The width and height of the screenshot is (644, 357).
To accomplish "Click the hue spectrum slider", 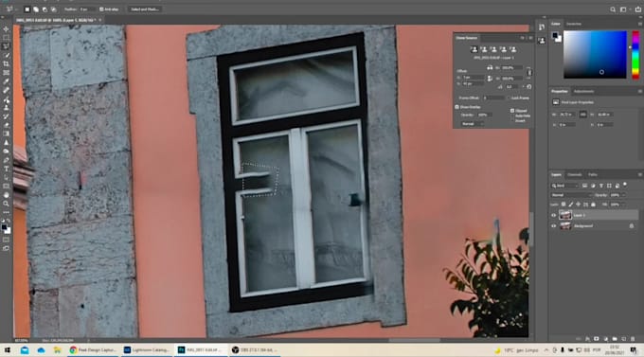I will 635,54.
